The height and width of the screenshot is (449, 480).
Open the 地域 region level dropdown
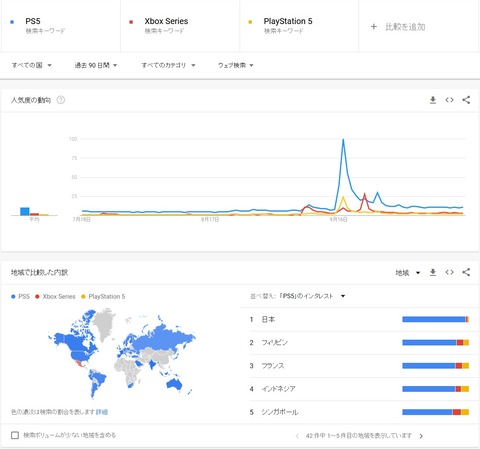(x=407, y=273)
